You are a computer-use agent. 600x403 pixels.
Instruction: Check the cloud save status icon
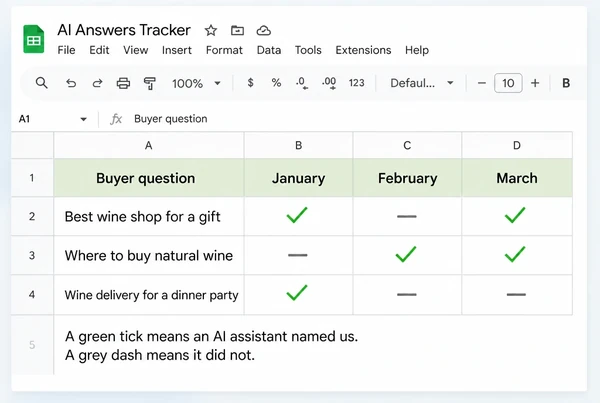tap(264, 30)
